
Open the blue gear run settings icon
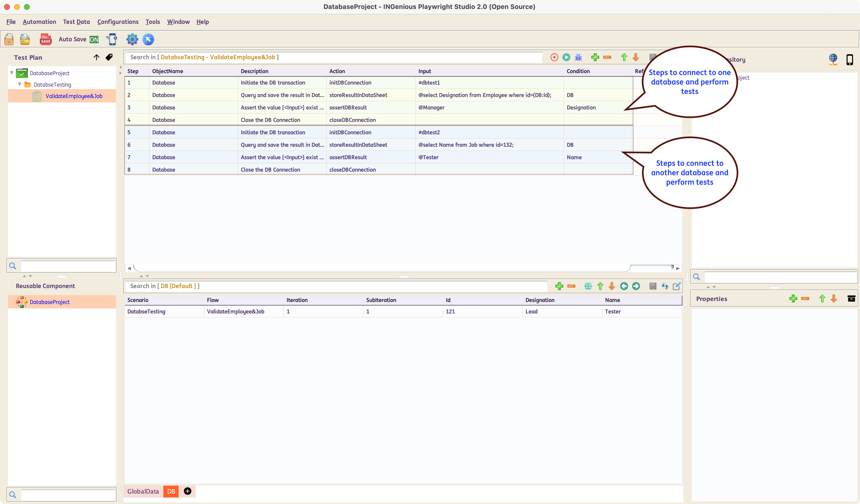tap(132, 39)
